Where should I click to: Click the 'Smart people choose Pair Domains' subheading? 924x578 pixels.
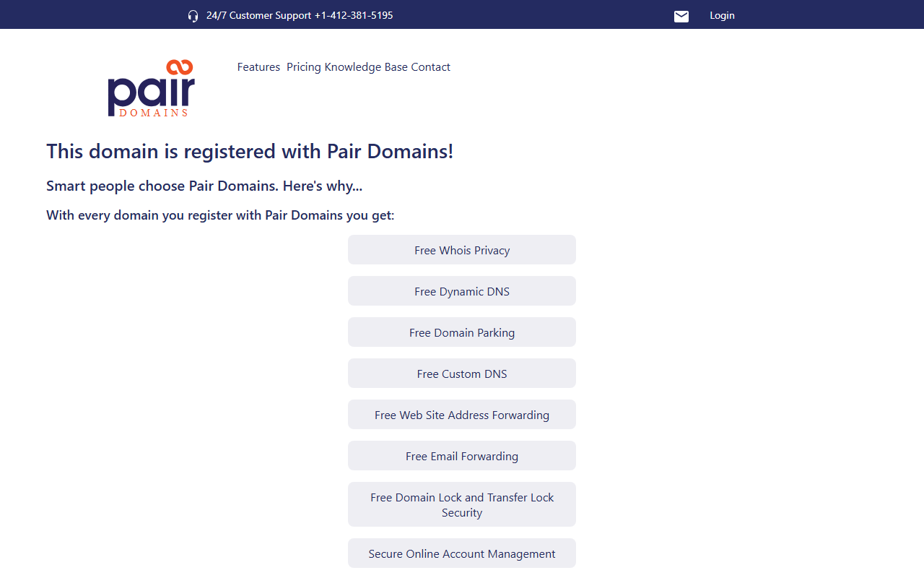(x=204, y=186)
